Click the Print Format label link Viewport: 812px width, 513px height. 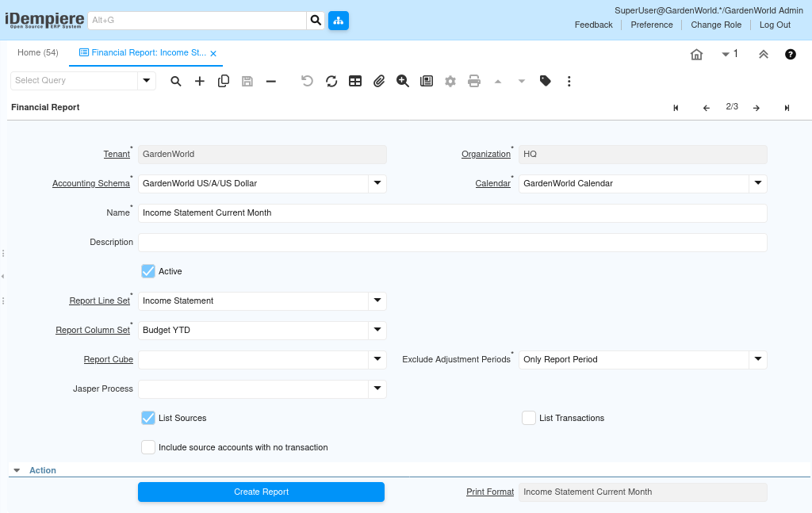[x=490, y=492]
